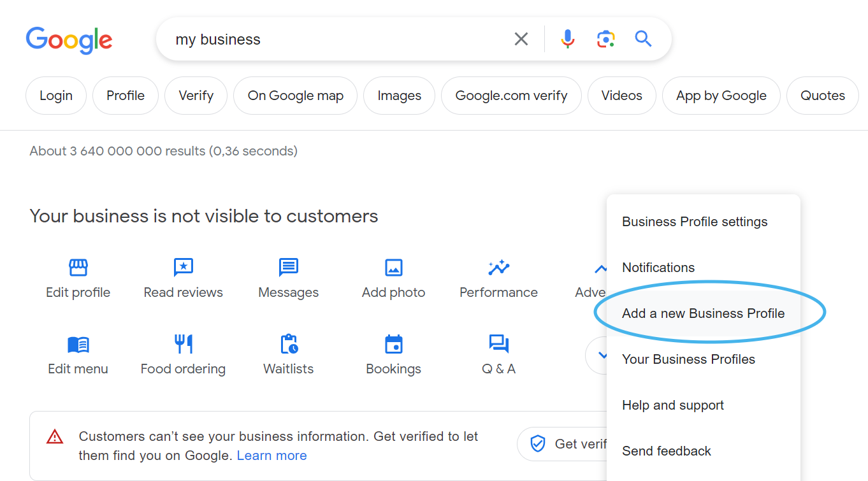Choose Add a new Business Profile
This screenshot has height=481, width=868.
(x=704, y=313)
